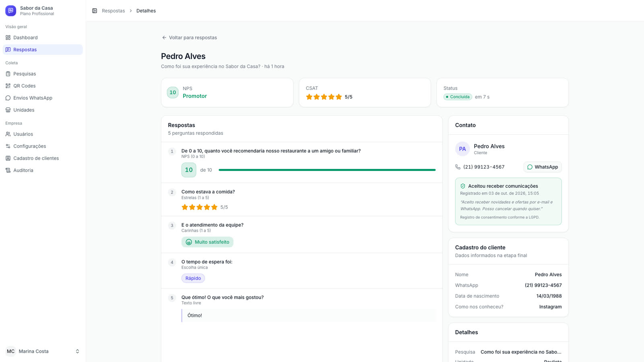Click the birth date 14/03/1988
Screen dimensions: 644x362
pyautogui.click(x=549, y=296)
